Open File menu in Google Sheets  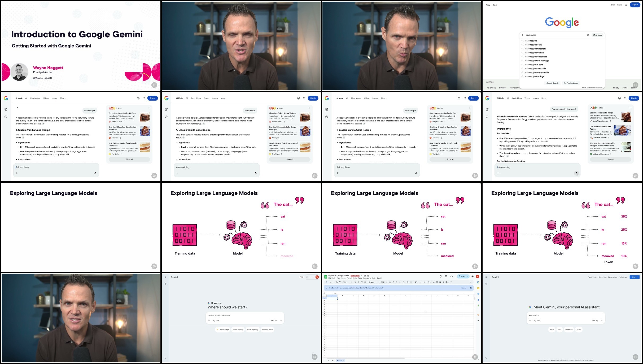pos(330,278)
